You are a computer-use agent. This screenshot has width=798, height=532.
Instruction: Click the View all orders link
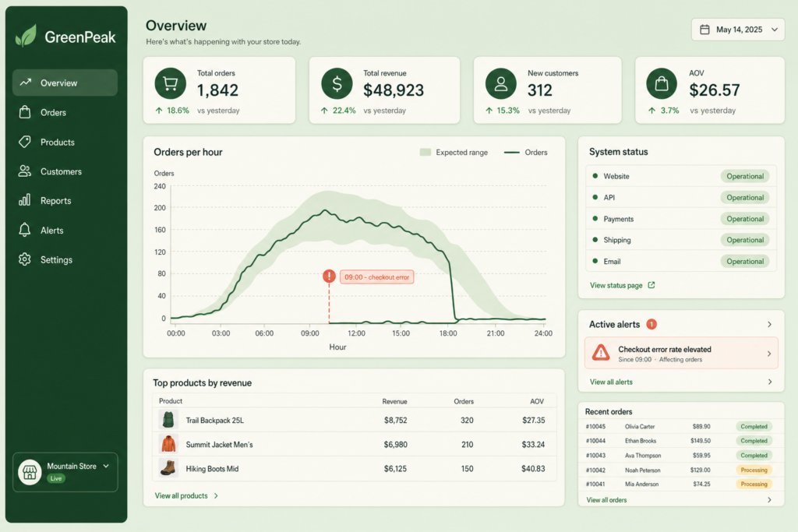coord(606,500)
